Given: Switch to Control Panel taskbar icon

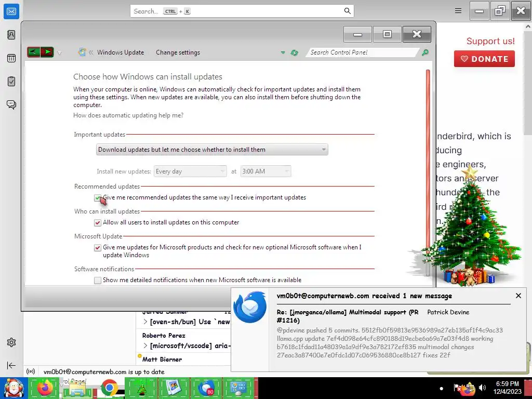Looking at the screenshot, I should [238, 388].
